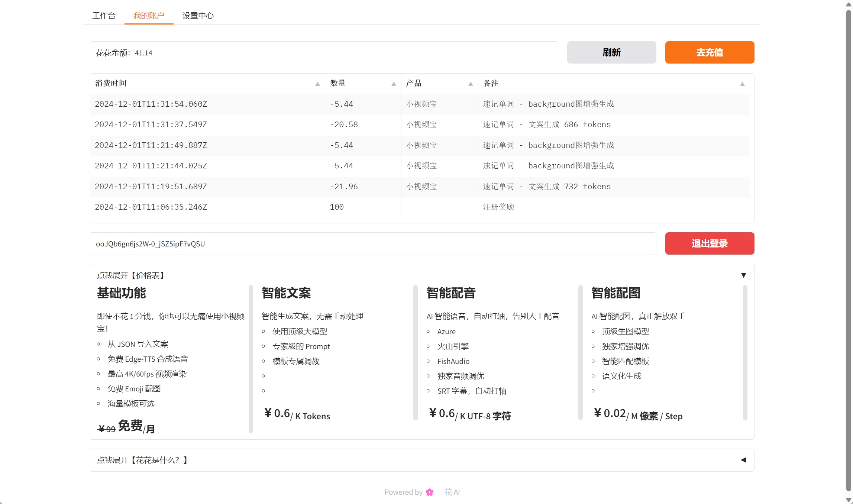Click the 专家级的 Prompt item
This screenshot has width=853, height=504.
click(301, 346)
